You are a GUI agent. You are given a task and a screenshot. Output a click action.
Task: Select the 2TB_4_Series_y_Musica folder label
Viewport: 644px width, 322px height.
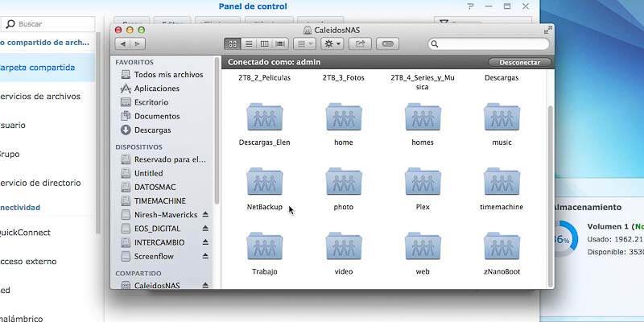423,82
